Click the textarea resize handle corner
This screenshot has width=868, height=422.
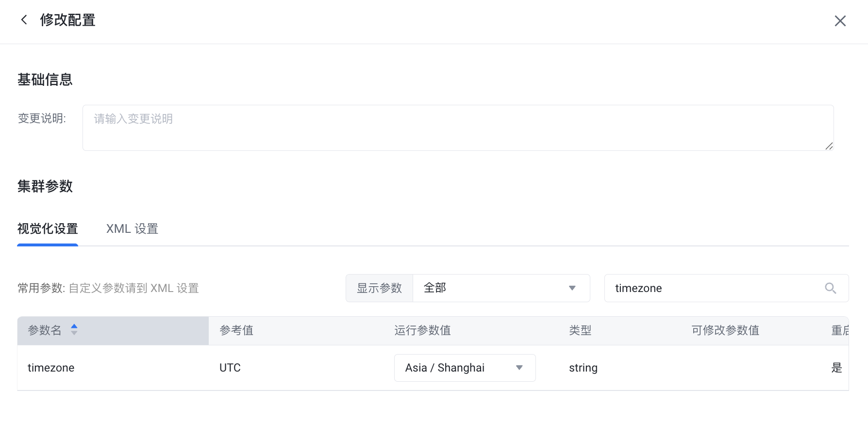tap(829, 146)
